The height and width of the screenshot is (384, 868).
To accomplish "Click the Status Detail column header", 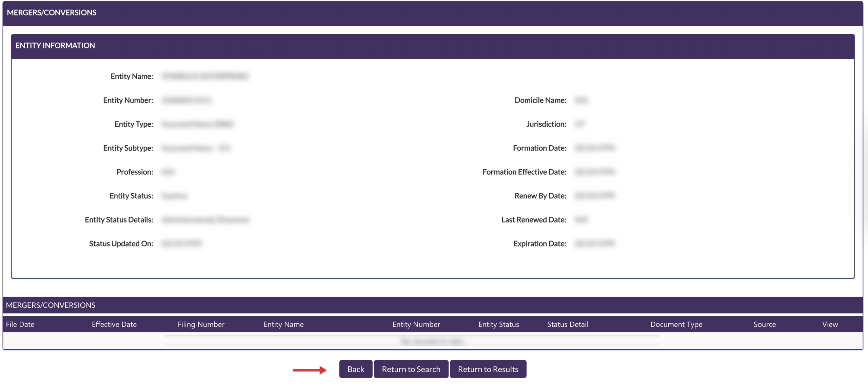I will coord(568,324).
